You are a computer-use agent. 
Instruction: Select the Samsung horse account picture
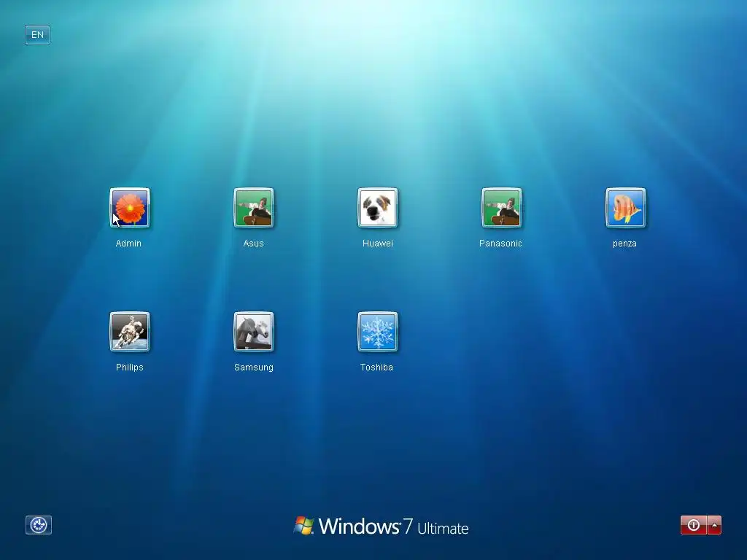pos(253,332)
